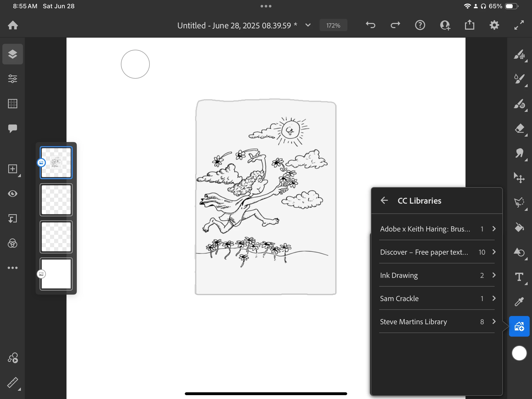Screen dimensions: 532x399
Task: Select the Transform move tool
Action: click(519, 178)
